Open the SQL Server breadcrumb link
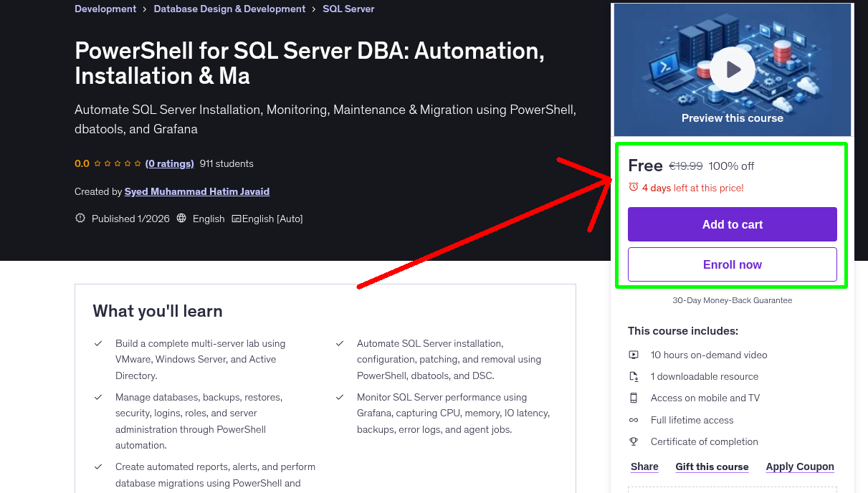Viewport: 868px width, 493px height. pos(348,9)
